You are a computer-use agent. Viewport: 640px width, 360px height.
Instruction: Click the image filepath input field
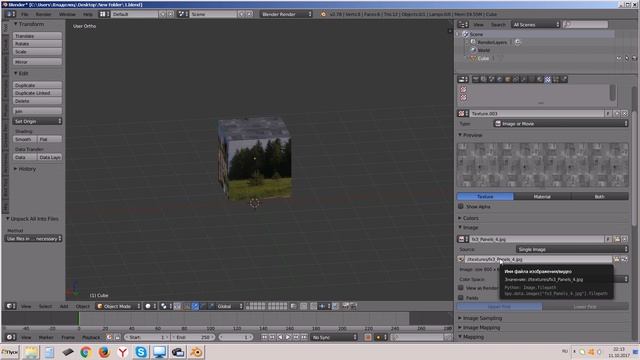pyautogui.click(x=539, y=259)
